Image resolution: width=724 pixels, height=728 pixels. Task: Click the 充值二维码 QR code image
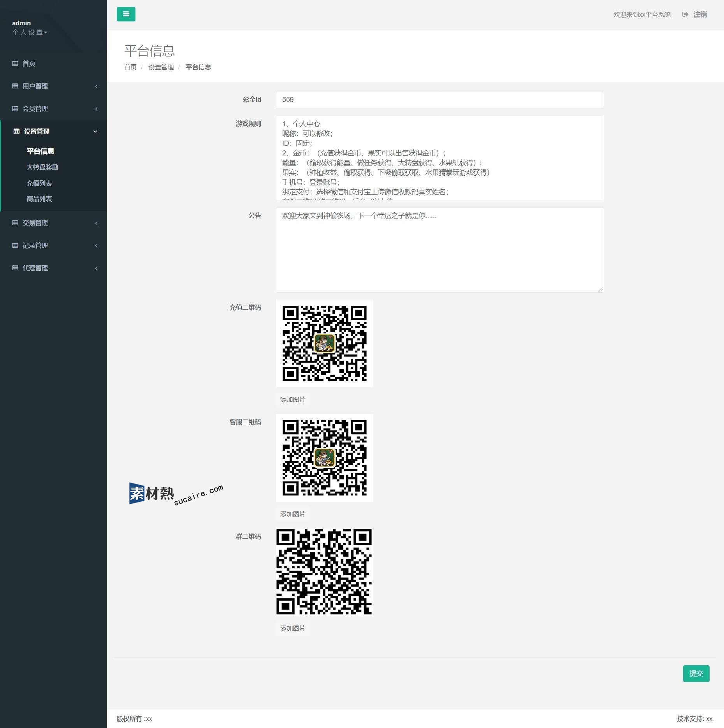(x=325, y=343)
